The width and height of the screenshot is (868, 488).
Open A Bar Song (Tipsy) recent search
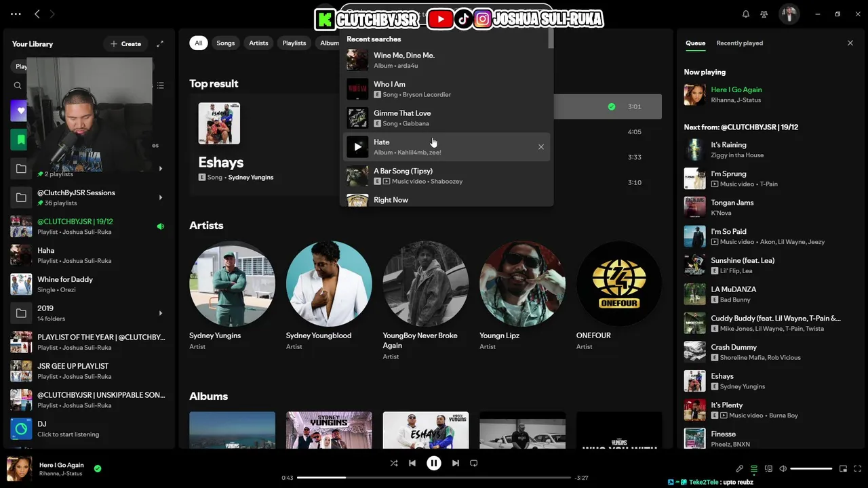pyautogui.click(x=448, y=176)
